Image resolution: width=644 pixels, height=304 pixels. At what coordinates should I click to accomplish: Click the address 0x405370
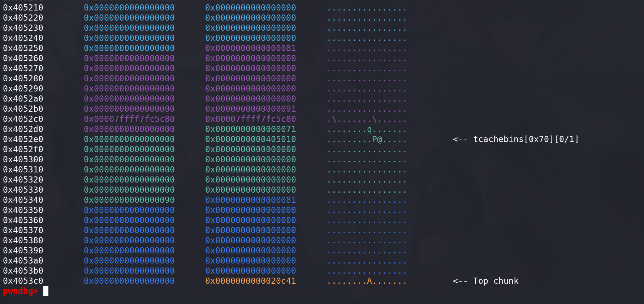[x=23, y=230]
